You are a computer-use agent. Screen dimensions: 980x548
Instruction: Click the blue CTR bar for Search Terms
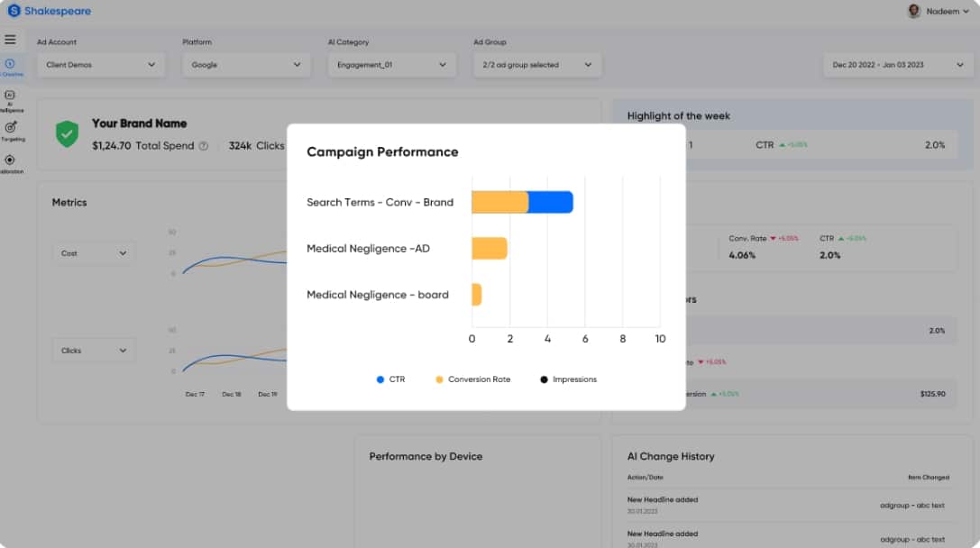click(551, 202)
